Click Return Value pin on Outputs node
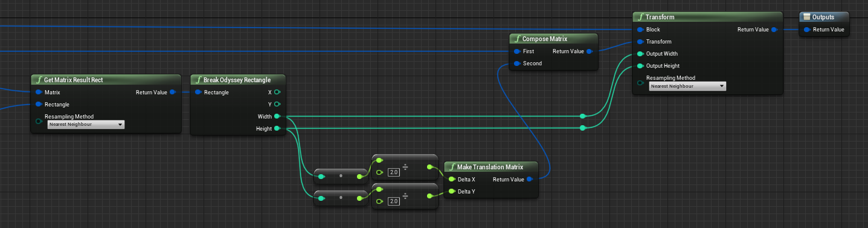The width and height of the screenshot is (868, 228). (x=807, y=29)
